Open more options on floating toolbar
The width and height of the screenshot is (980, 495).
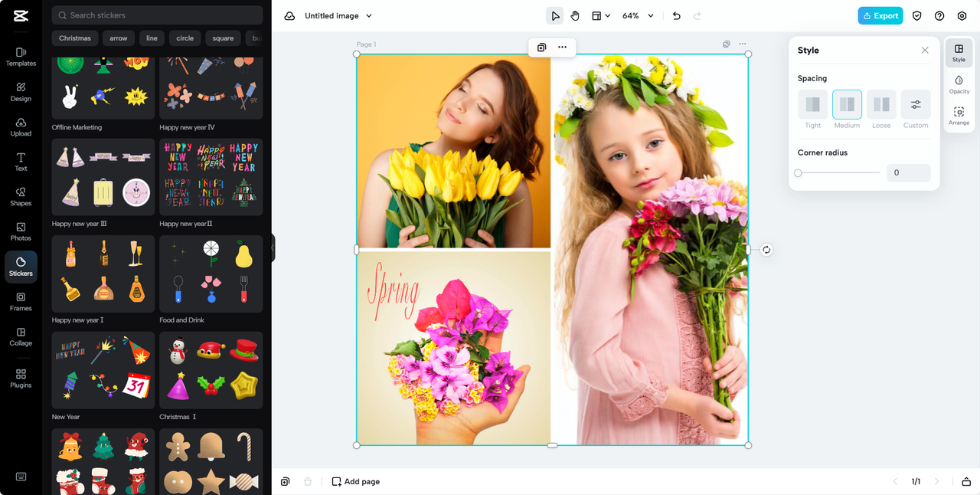coord(562,47)
